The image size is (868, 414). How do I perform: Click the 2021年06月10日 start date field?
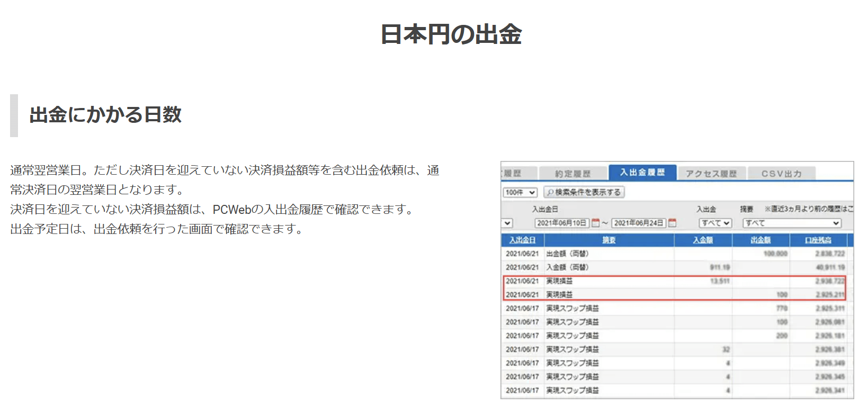(561, 223)
